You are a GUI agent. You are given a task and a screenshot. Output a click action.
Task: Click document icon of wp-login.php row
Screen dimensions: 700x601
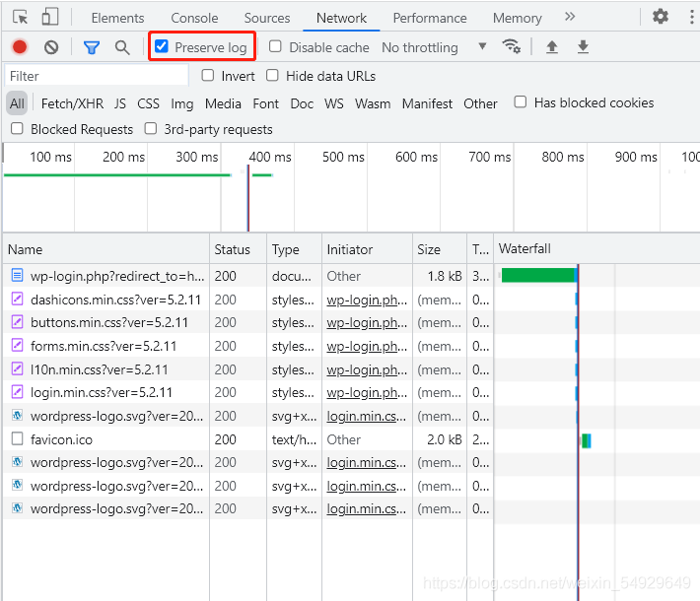click(17, 275)
